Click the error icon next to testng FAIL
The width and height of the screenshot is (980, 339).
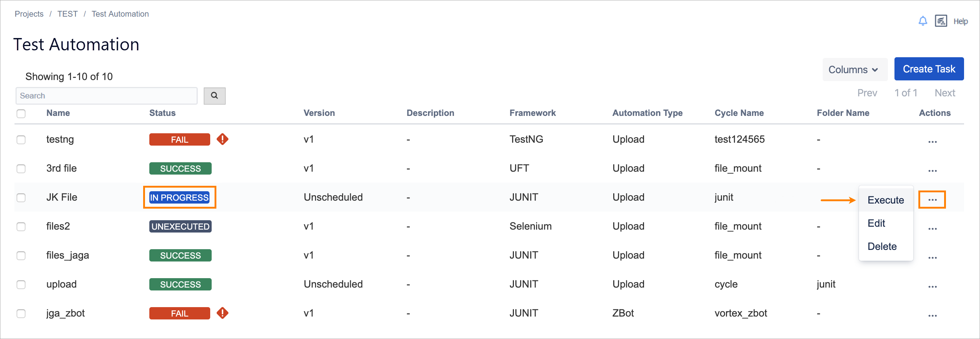click(223, 139)
